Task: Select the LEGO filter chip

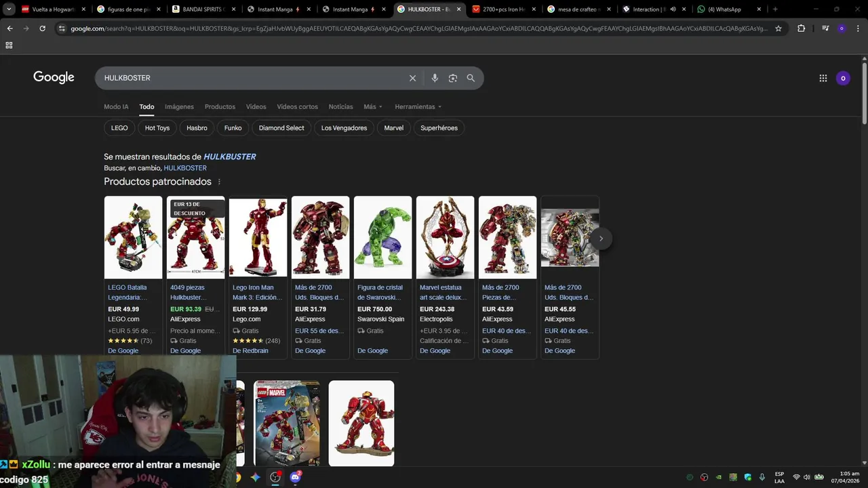Action: 119,128
